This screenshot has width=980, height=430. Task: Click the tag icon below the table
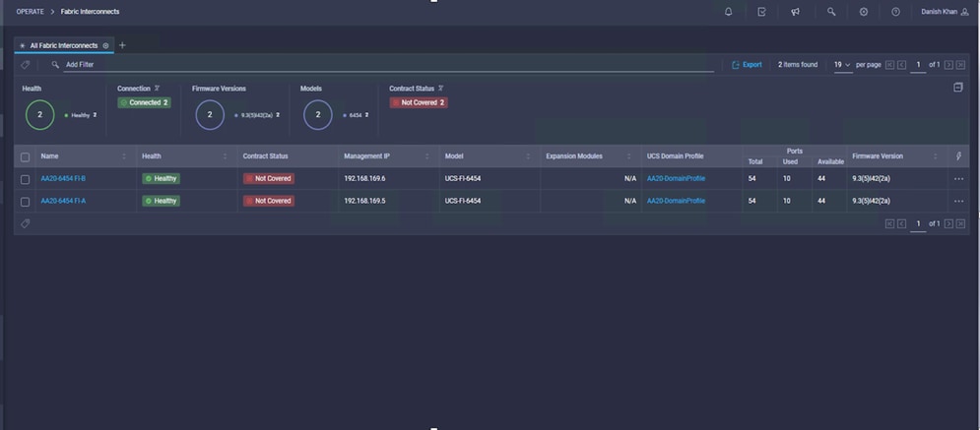pos(25,223)
